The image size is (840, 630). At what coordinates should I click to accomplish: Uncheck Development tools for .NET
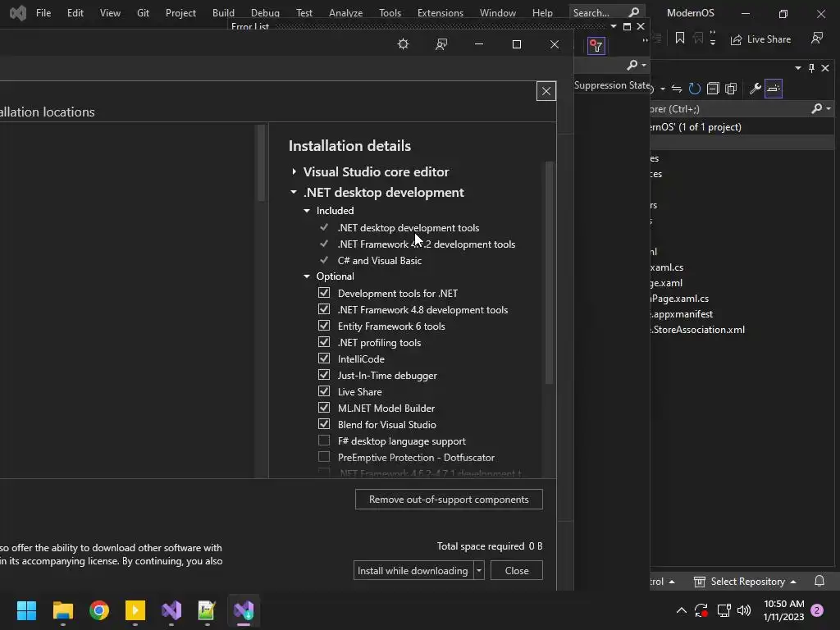pos(323,293)
